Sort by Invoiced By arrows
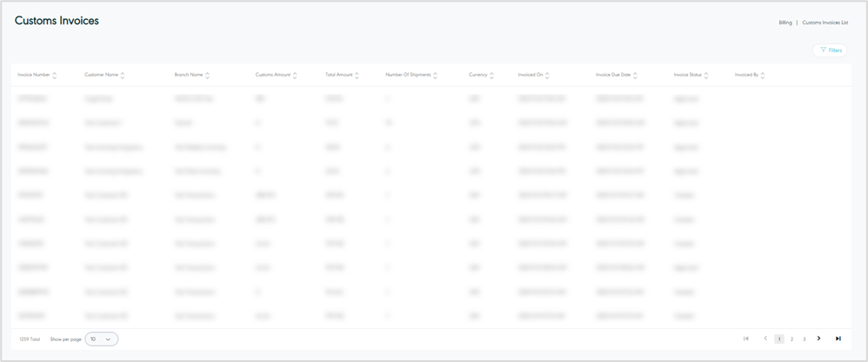The image size is (868, 362). tap(763, 76)
